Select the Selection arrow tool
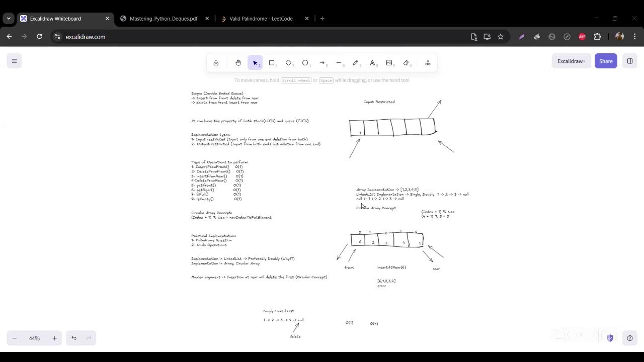Screen dimensions: 644x362 255,63
